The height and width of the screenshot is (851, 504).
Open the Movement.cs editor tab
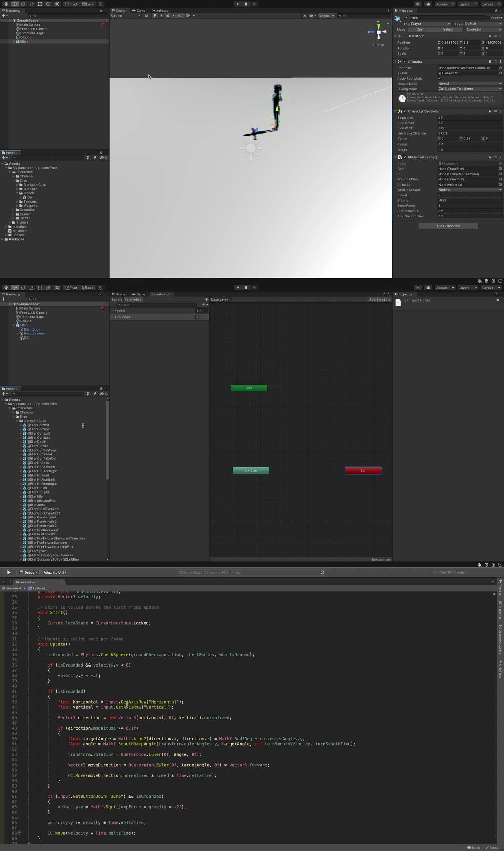coord(26,582)
